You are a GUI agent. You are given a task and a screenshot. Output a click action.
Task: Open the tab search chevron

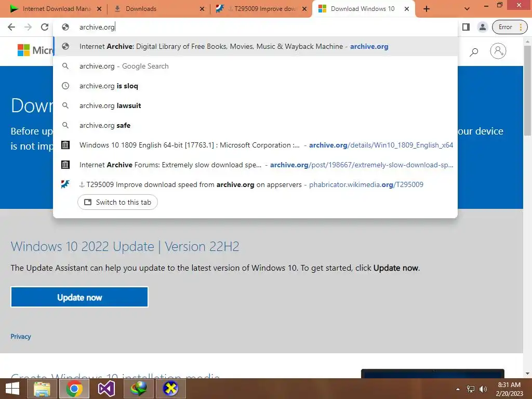(467, 9)
